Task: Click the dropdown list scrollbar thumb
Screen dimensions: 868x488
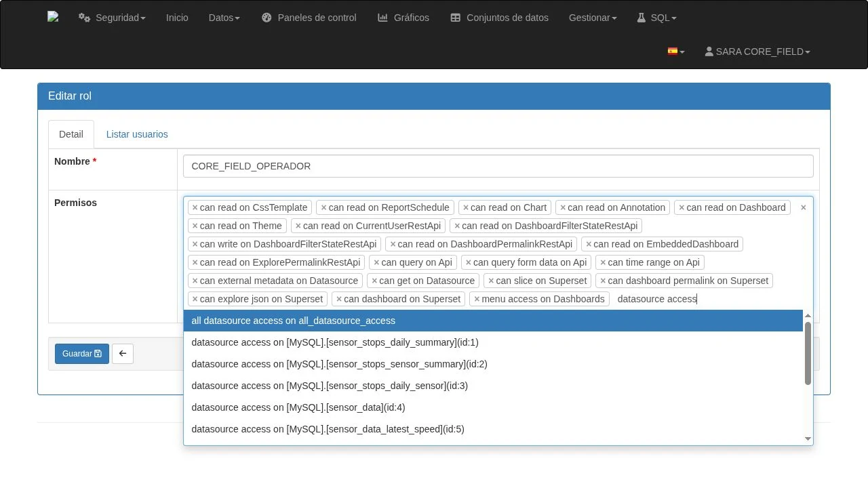Action: coord(808,353)
